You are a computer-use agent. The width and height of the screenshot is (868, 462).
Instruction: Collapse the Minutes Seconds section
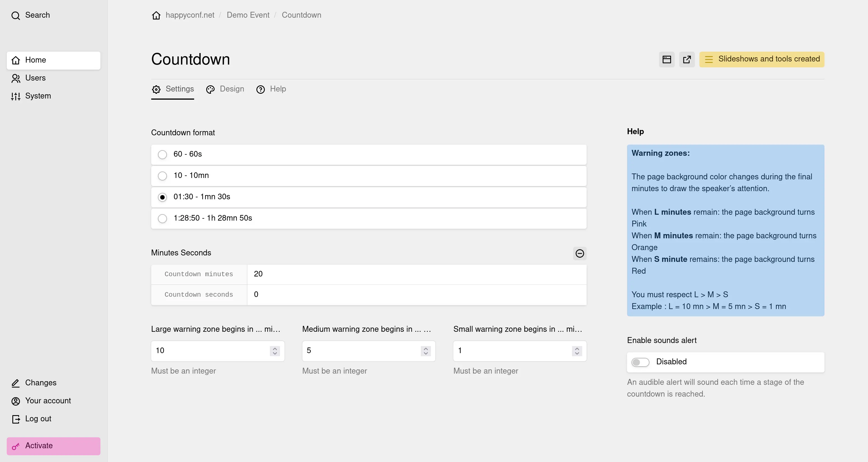click(x=580, y=253)
